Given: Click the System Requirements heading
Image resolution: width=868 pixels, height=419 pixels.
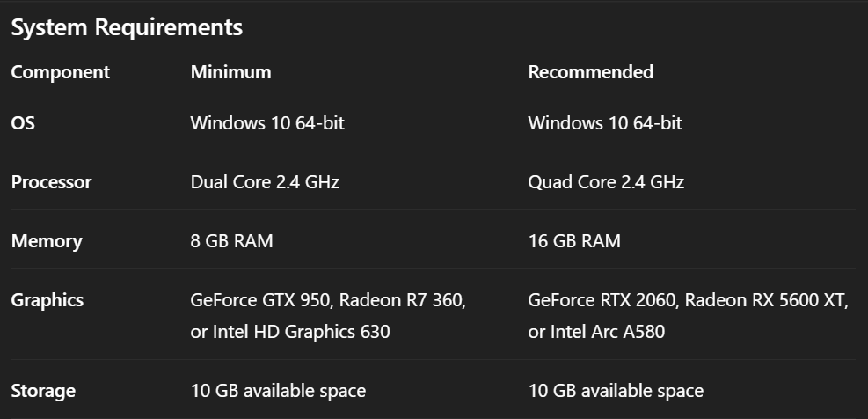Looking at the screenshot, I should click(x=127, y=28).
